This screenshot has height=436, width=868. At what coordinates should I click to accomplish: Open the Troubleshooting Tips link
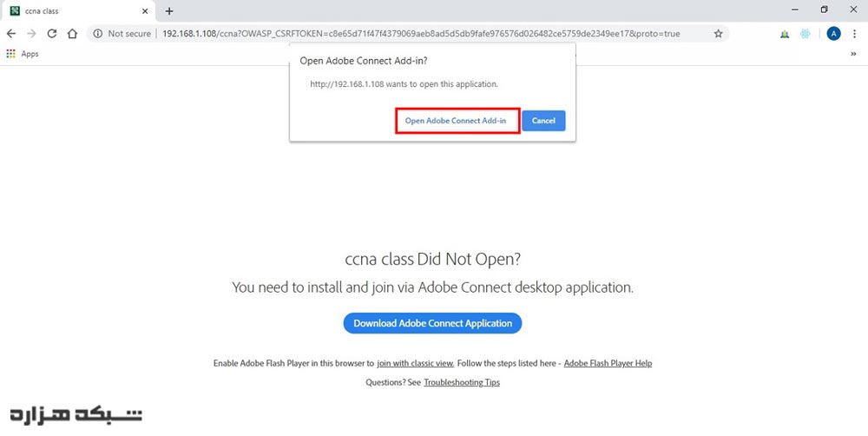point(462,382)
